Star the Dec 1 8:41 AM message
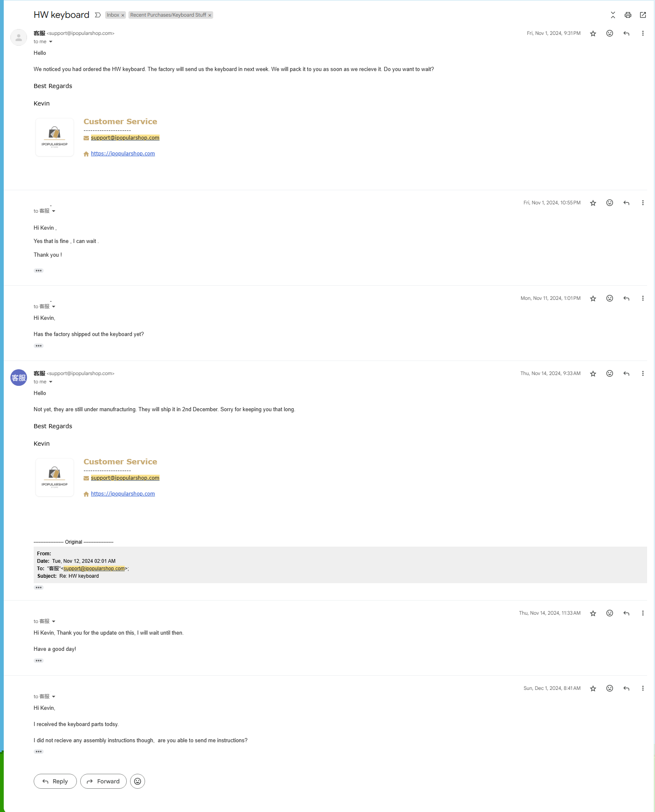Image resolution: width=655 pixels, height=812 pixels. tap(593, 689)
